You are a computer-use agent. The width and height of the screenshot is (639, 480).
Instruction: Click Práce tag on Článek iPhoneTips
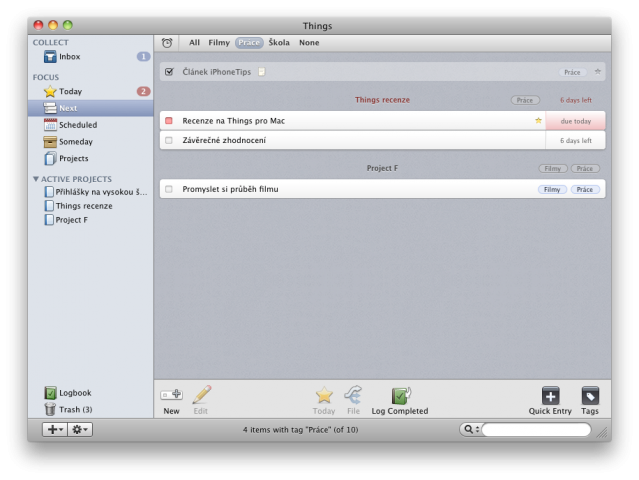pyautogui.click(x=572, y=72)
